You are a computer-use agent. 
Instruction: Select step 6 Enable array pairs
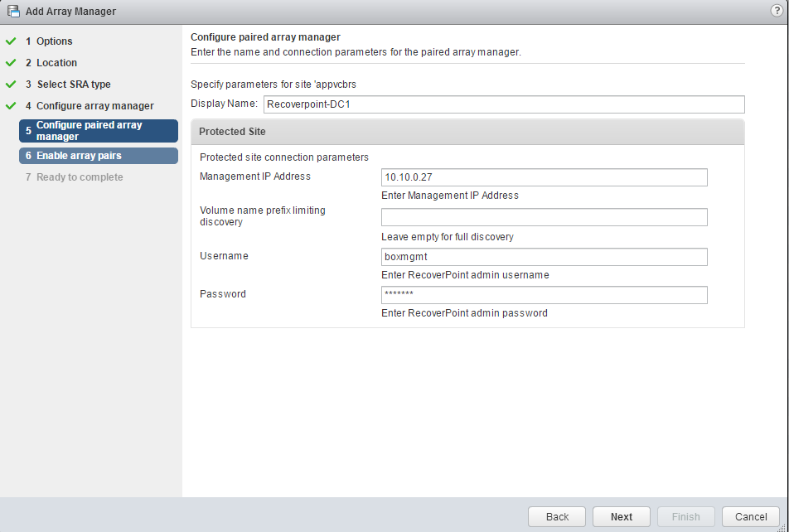(x=98, y=156)
